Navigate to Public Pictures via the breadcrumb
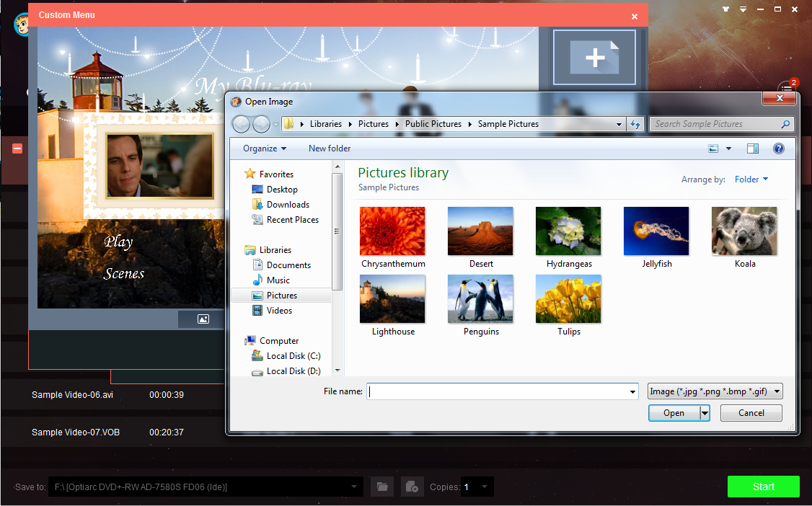The image size is (812, 506). pyautogui.click(x=433, y=123)
